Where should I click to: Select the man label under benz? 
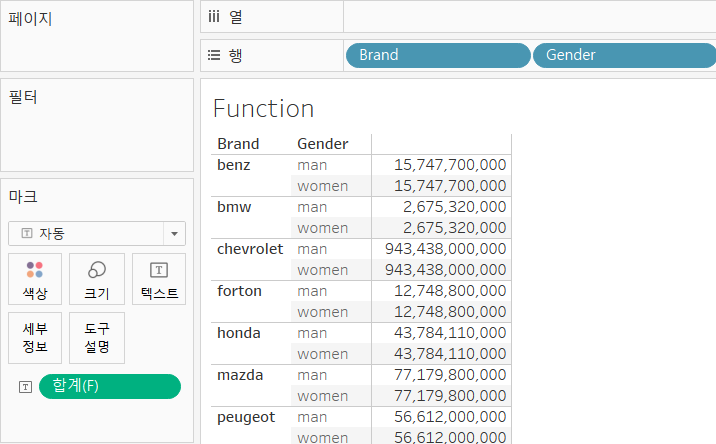pos(312,165)
